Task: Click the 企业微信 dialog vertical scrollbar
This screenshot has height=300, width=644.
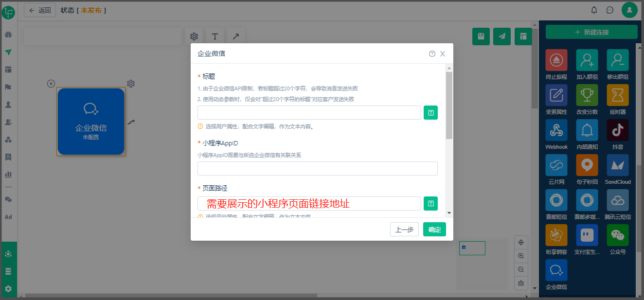Action: pyautogui.click(x=449, y=105)
